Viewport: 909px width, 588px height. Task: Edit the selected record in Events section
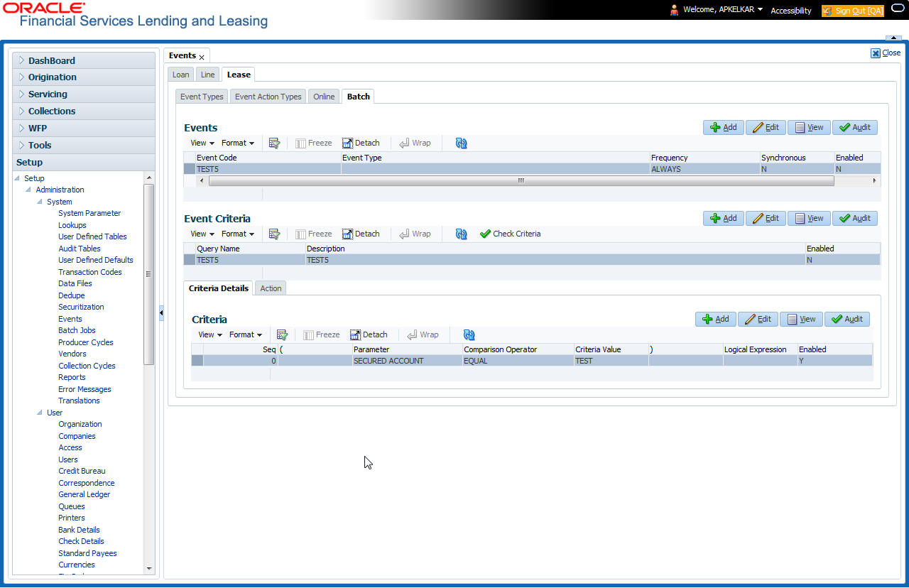(766, 127)
